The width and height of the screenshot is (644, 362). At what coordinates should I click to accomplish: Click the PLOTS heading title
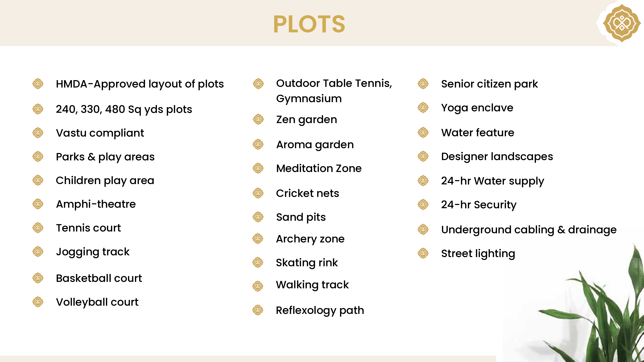309,24
